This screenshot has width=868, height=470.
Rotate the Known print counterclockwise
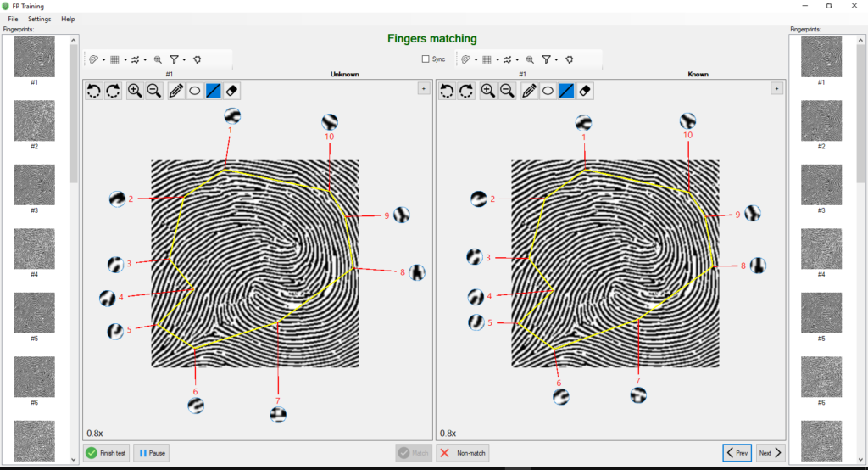pyautogui.click(x=447, y=91)
